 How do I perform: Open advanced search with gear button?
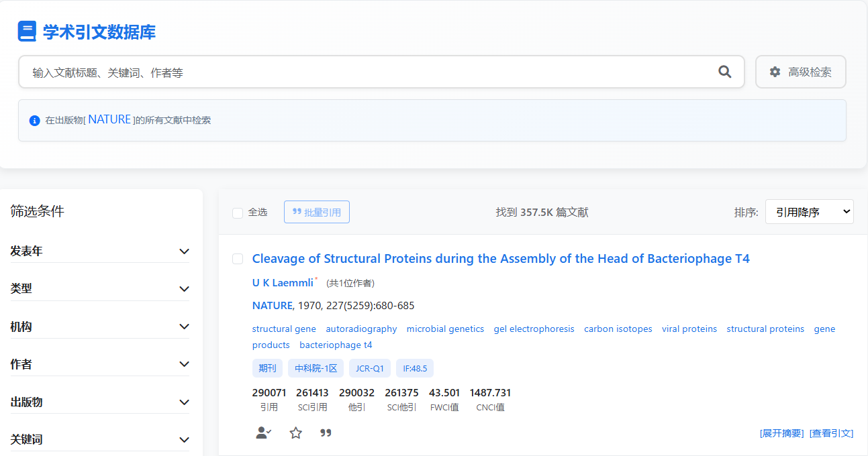point(800,72)
